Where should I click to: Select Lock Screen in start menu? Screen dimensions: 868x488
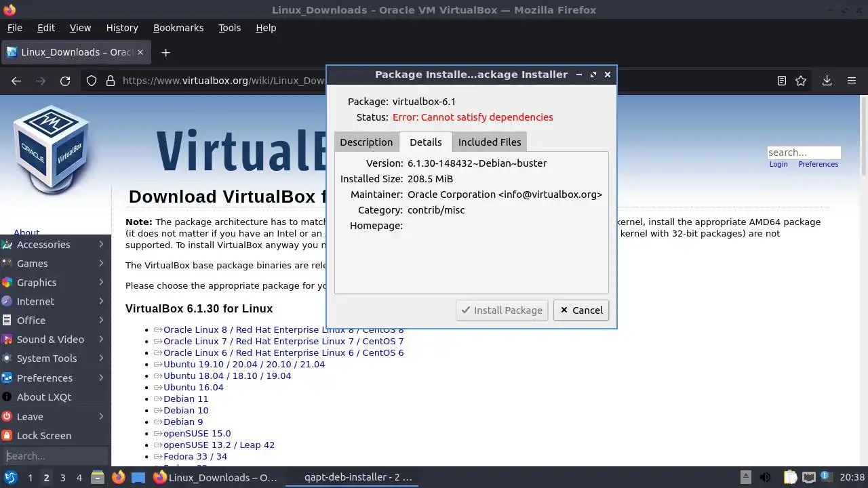tap(54, 435)
